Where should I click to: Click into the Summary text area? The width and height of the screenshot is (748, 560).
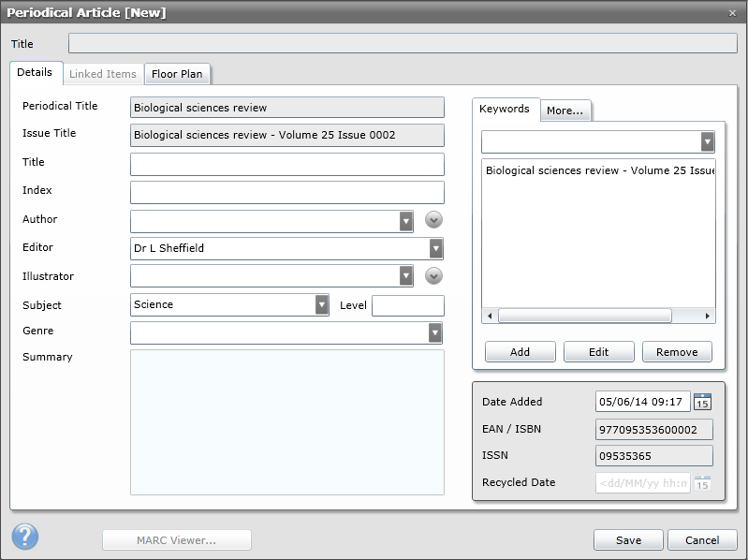[286, 421]
